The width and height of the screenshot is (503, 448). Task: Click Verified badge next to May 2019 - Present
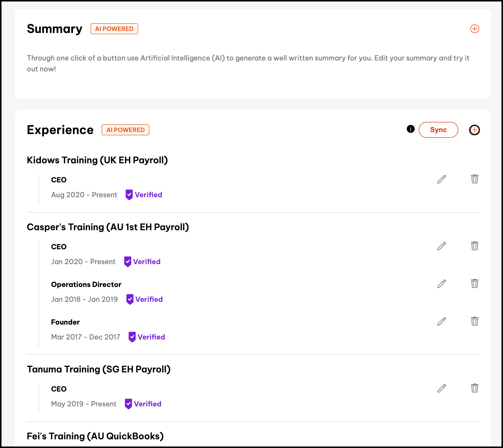point(143,404)
